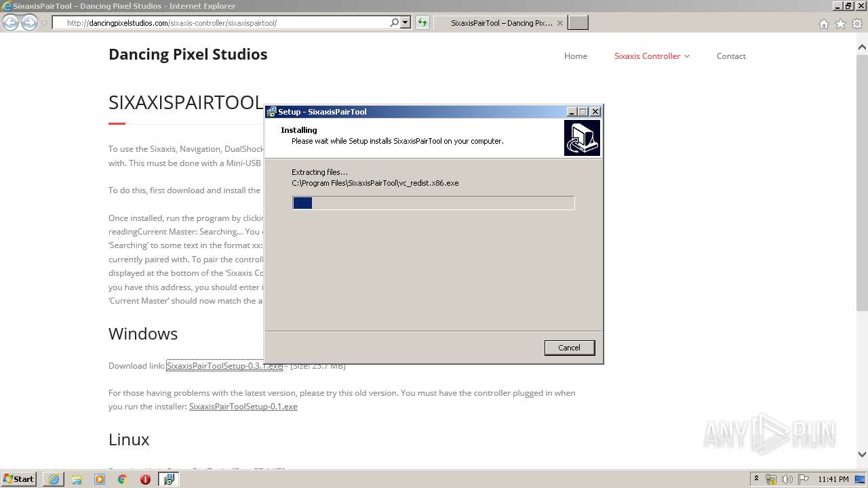
Task: Open Favorites star icon
Action: pos(840,24)
